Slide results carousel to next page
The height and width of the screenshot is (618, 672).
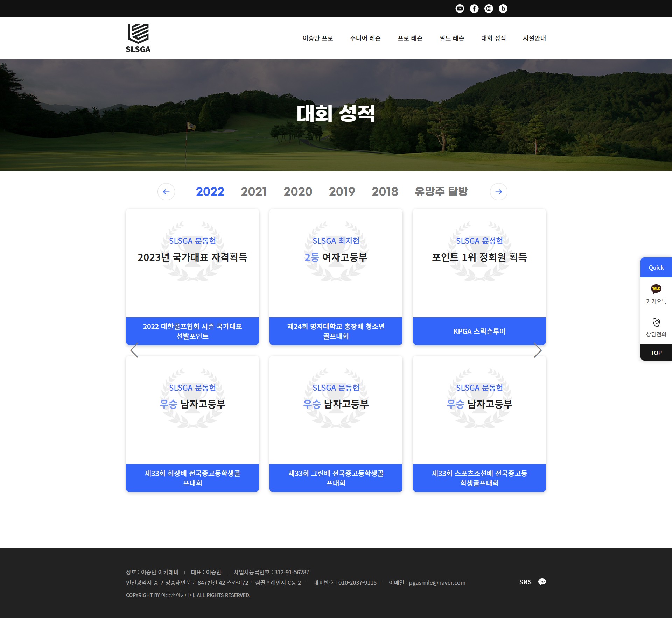[x=538, y=350]
